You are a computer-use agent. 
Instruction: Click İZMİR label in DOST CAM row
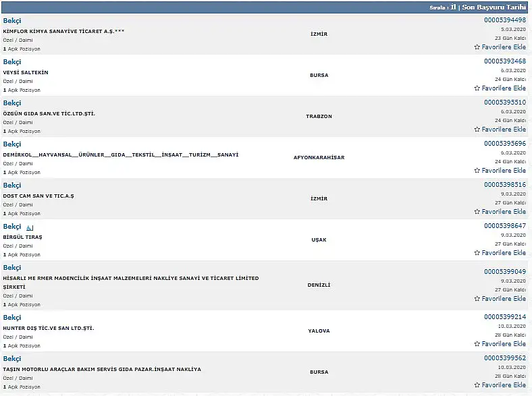[319, 198]
